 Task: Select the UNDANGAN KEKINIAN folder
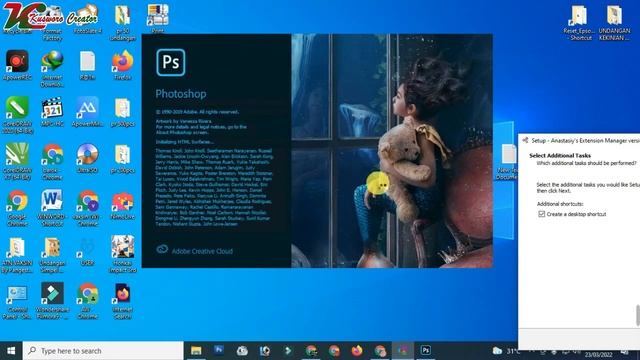point(614,23)
